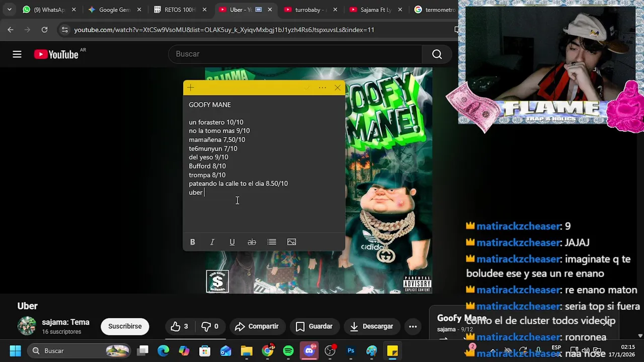The height and width of the screenshot is (362, 644).
Task: Open Microsoft Store from taskbar
Action: (x=205, y=350)
